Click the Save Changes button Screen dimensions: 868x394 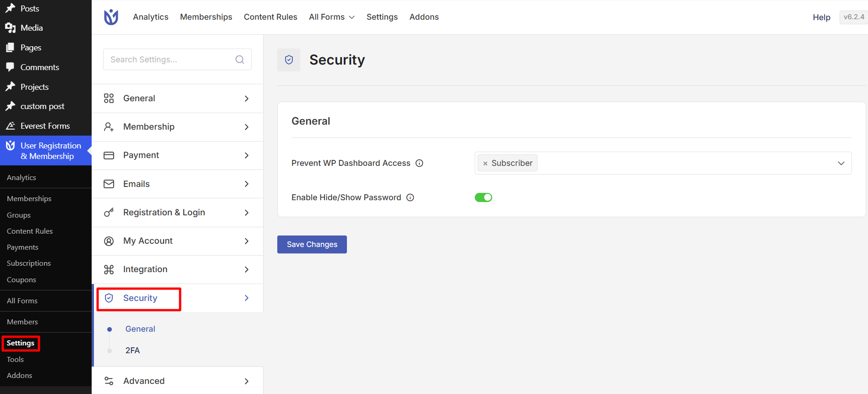point(312,245)
